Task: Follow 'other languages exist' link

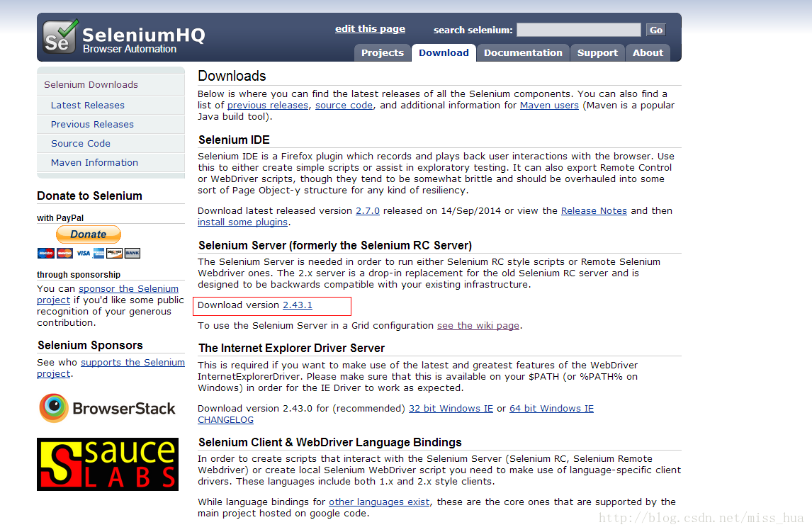Action: tap(379, 502)
